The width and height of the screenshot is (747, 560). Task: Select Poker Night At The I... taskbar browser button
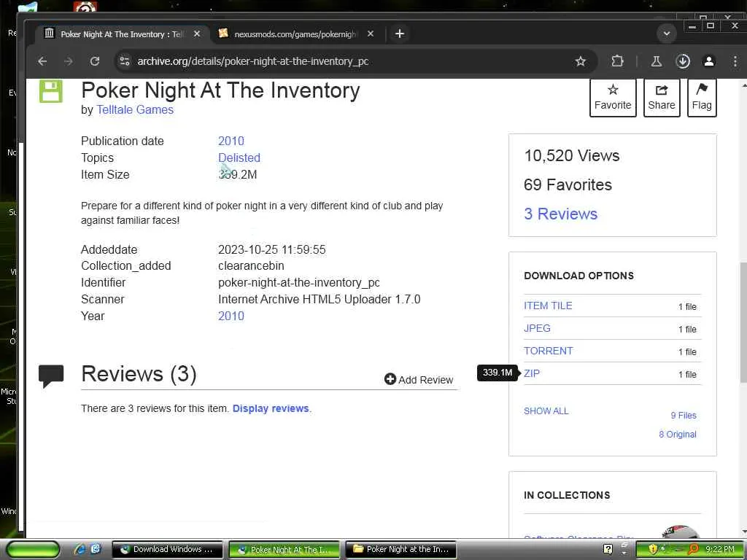tap(284, 550)
